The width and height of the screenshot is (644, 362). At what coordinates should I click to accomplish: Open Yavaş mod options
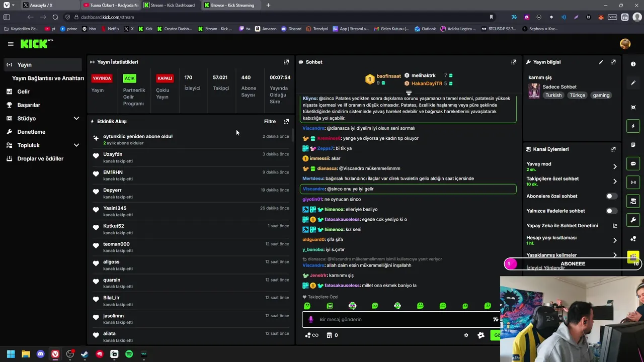571,166
